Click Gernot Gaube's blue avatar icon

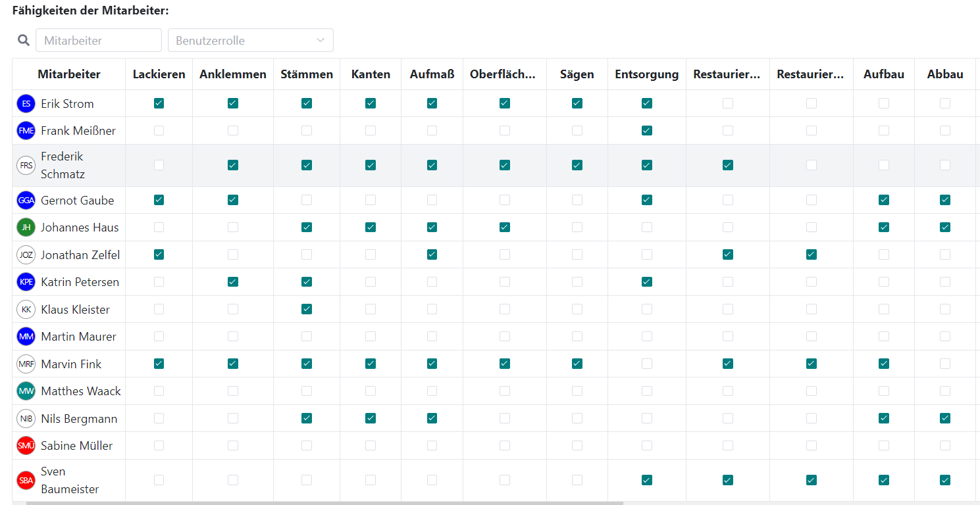pyautogui.click(x=26, y=200)
